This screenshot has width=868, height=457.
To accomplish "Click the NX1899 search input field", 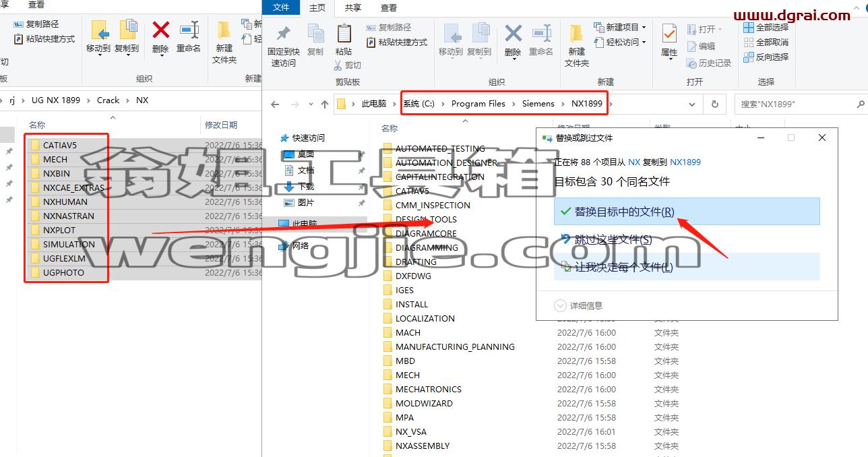I will click(795, 104).
